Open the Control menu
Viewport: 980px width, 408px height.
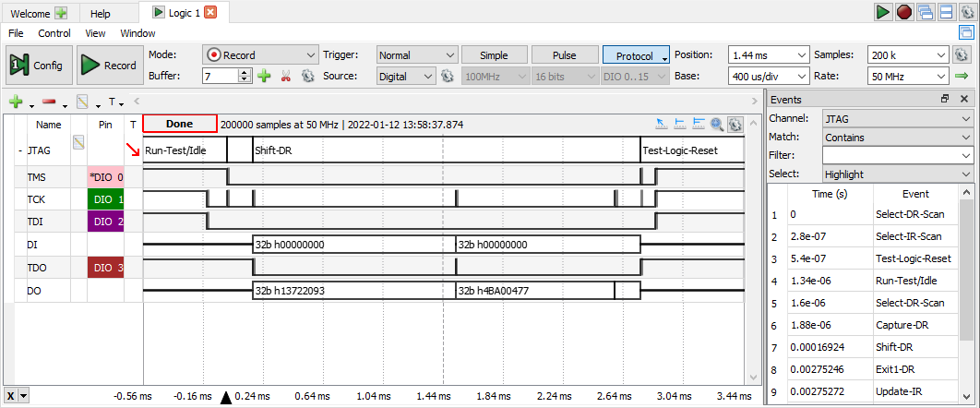click(54, 33)
